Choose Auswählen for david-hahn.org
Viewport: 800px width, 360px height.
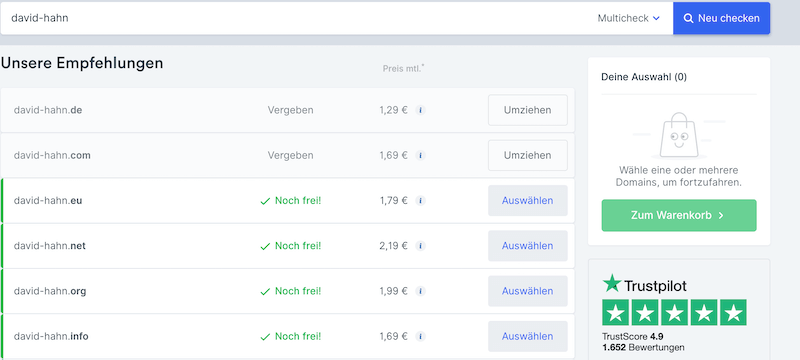[528, 291]
